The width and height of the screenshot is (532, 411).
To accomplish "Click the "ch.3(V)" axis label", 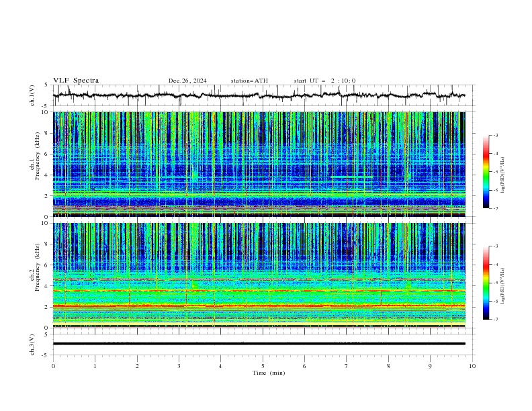I will (x=32, y=345).
